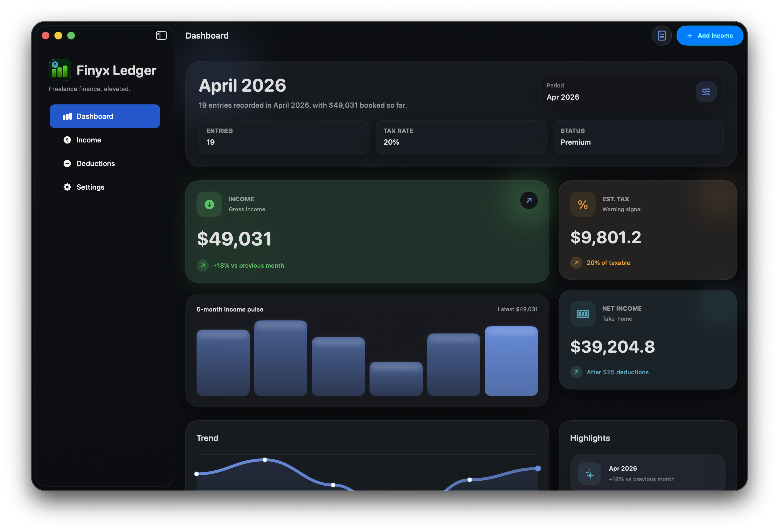Click the $39,204.8 net income value

pos(612,347)
